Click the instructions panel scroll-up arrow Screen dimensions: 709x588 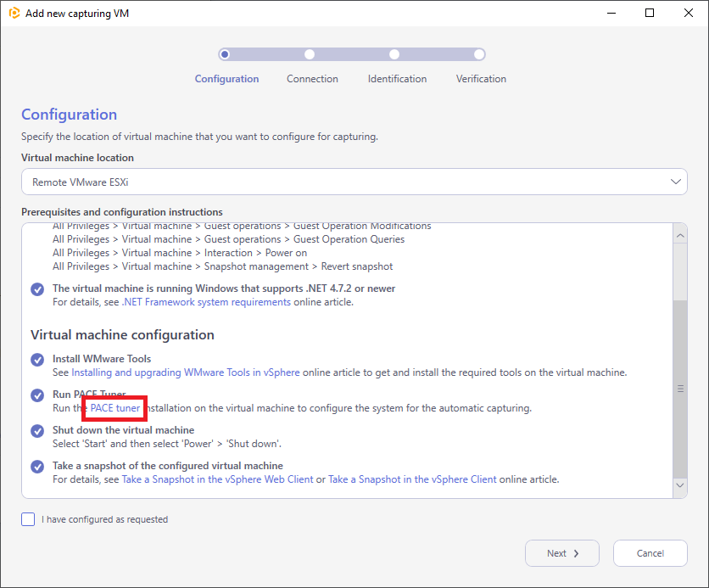click(x=680, y=236)
